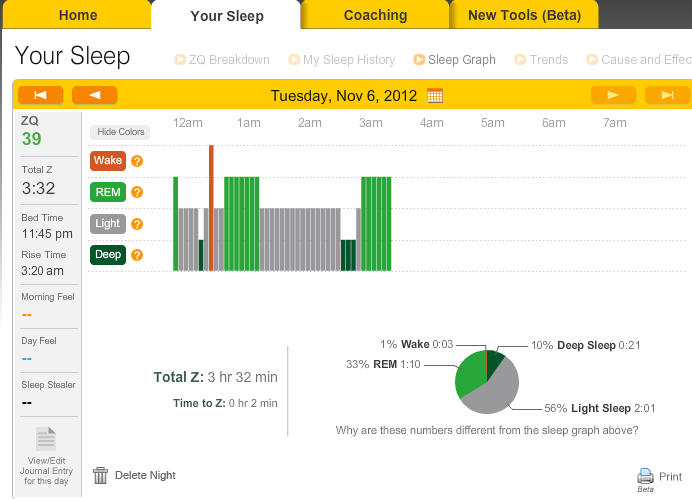Click the help icon beside REM
The width and height of the screenshot is (692, 499).
pyautogui.click(x=137, y=192)
